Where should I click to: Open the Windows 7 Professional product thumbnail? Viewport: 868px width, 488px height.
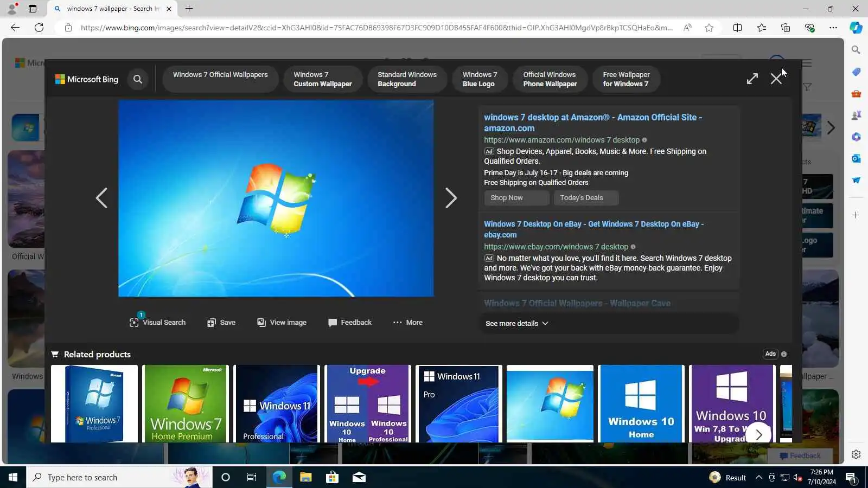(94, 403)
